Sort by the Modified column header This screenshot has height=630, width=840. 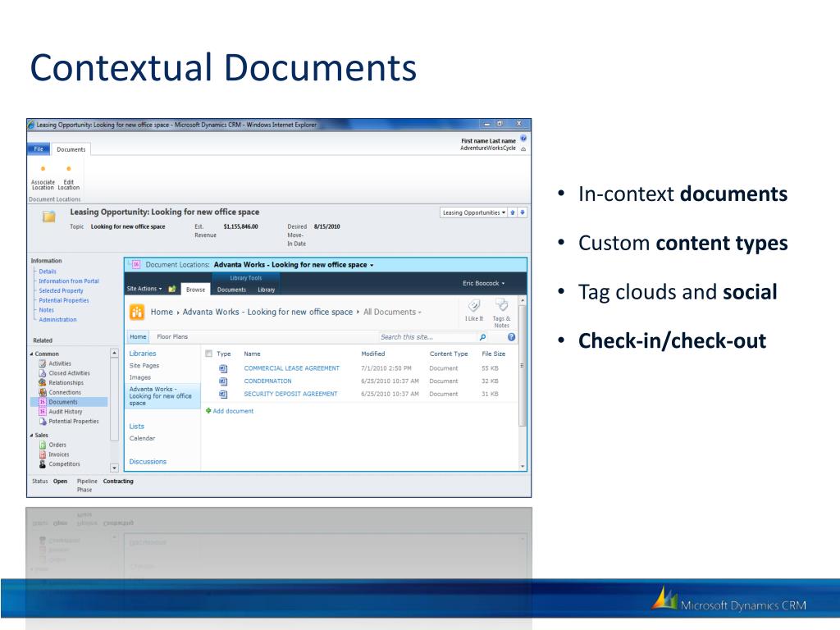pyautogui.click(x=373, y=354)
